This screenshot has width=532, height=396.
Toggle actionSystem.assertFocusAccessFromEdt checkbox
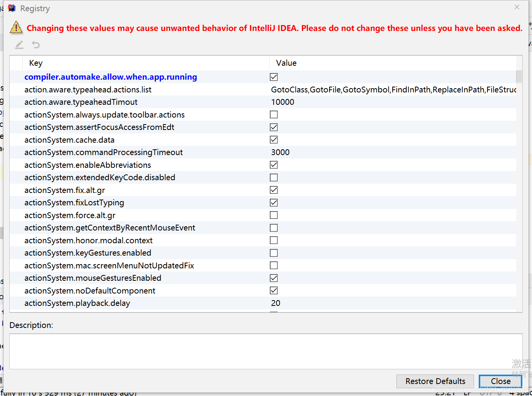pyautogui.click(x=274, y=127)
